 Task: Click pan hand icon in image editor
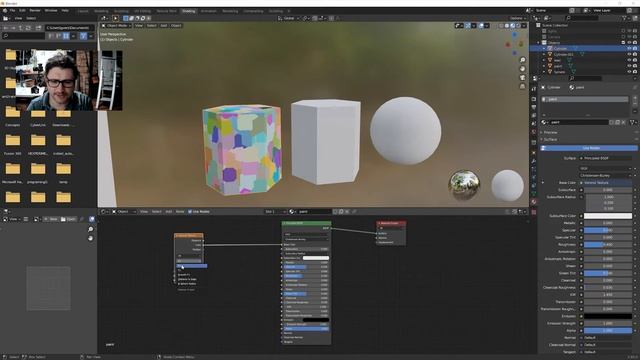point(91,238)
